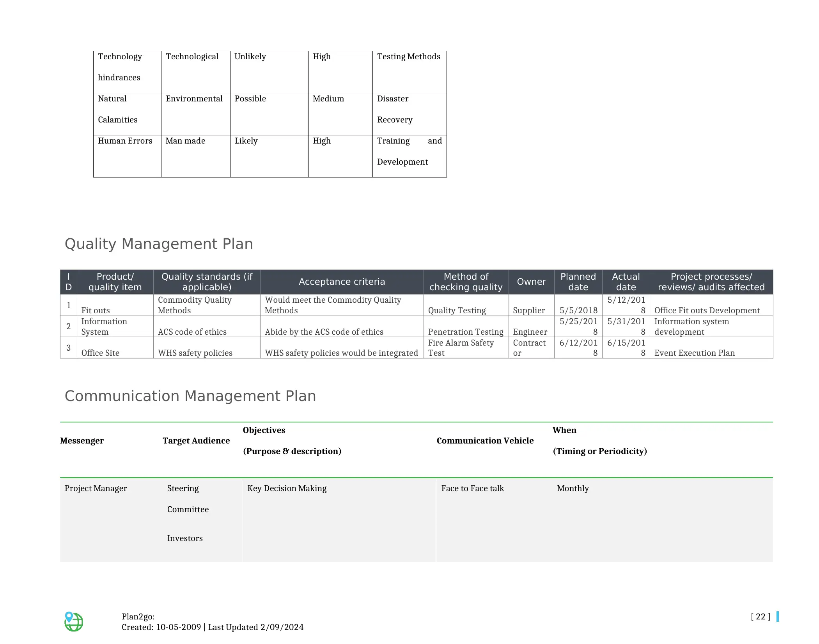Click 'Office Fit outs Development' cell

click(711, 305)
